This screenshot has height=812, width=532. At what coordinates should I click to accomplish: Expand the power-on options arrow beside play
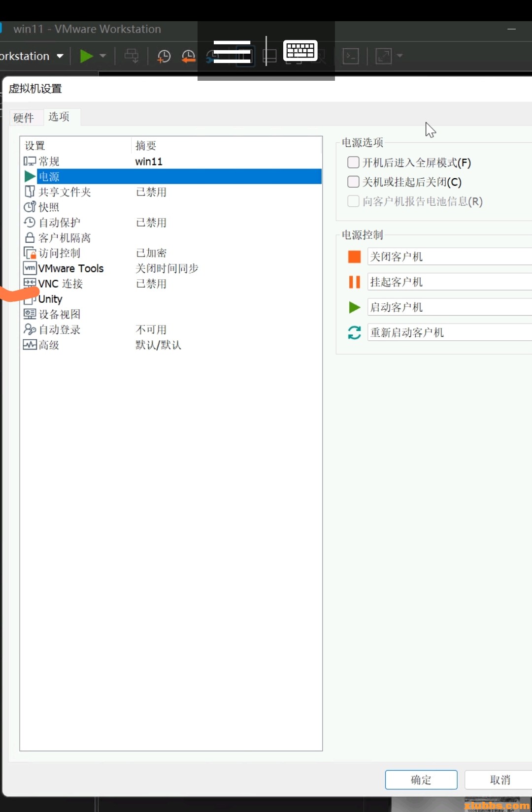click(x=103, y=56)
